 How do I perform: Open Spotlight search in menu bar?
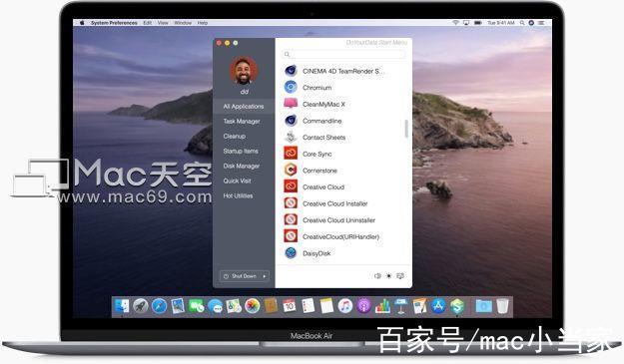pyautogui.click(x=522, y=23)
